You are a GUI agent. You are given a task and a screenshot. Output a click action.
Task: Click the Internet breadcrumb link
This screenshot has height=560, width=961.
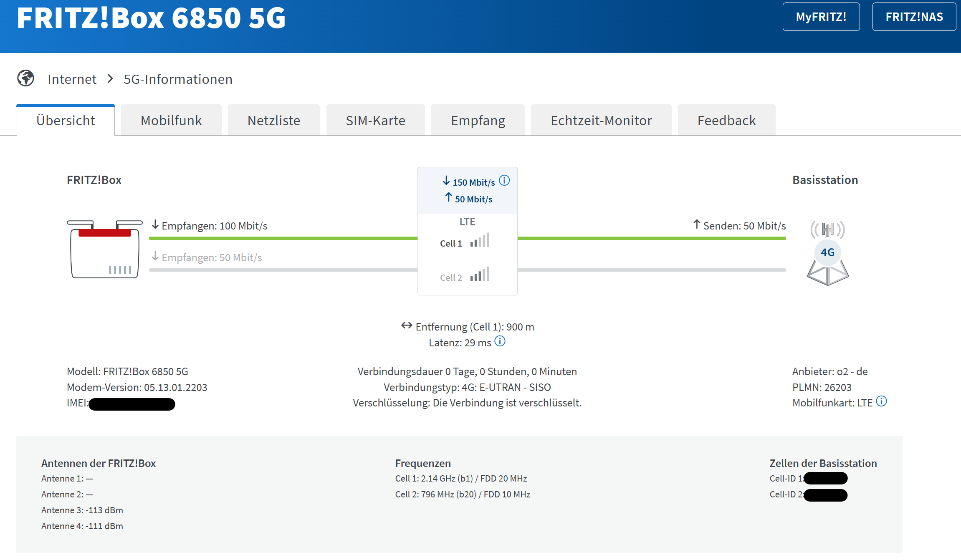72,79
